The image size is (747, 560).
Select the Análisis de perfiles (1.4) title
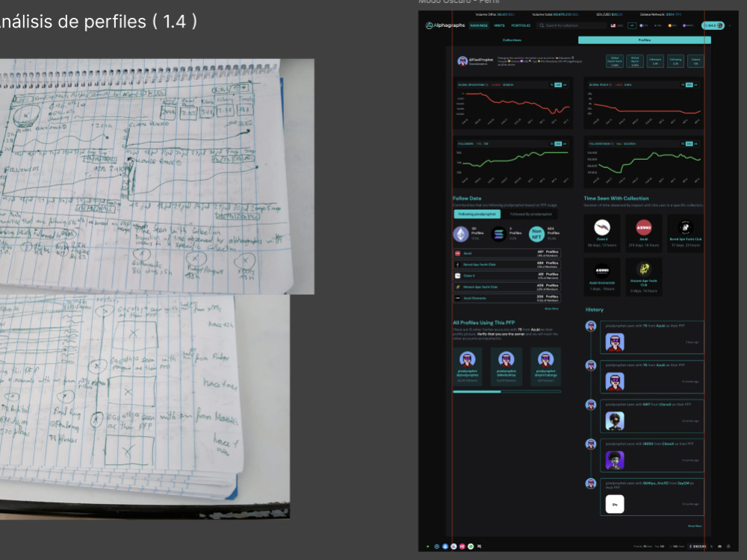pyautogui.click(x=98, y=22)
